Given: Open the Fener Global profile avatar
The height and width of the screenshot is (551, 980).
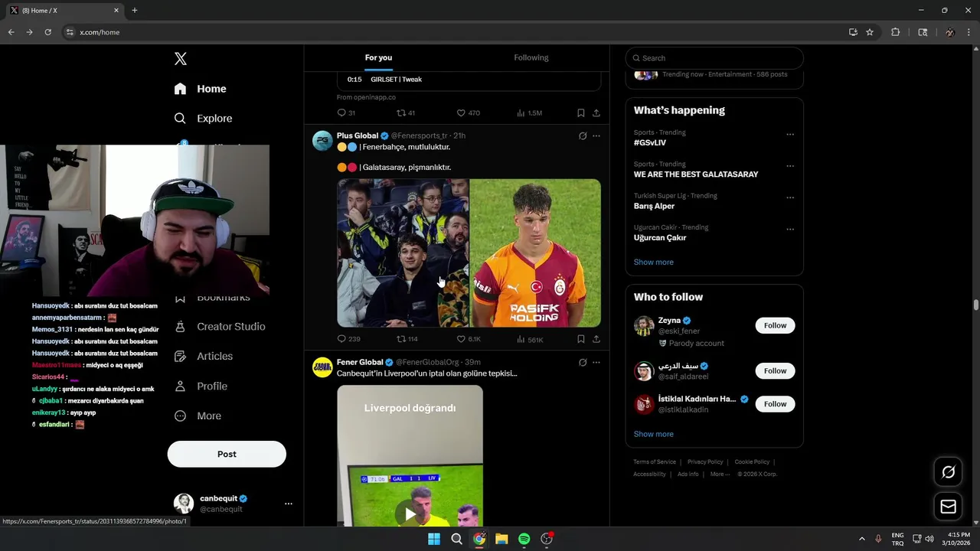Looking at the screenshot, I should (x=322, y=367).
